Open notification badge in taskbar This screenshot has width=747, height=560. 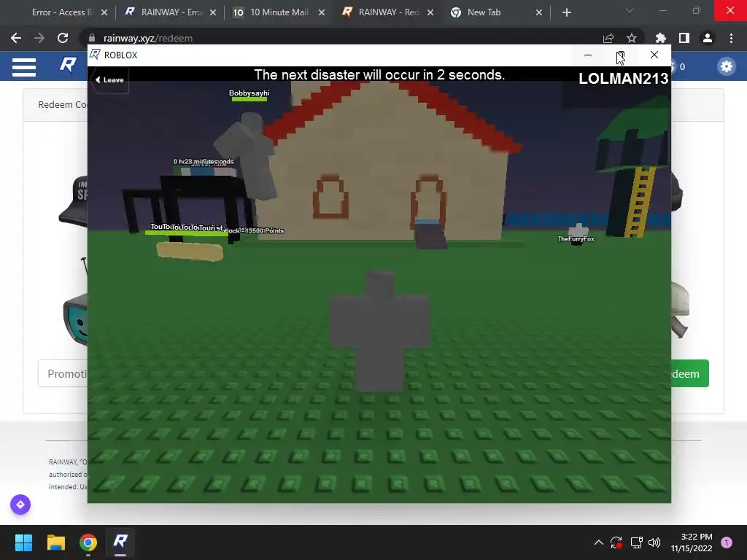coord(727,542)
